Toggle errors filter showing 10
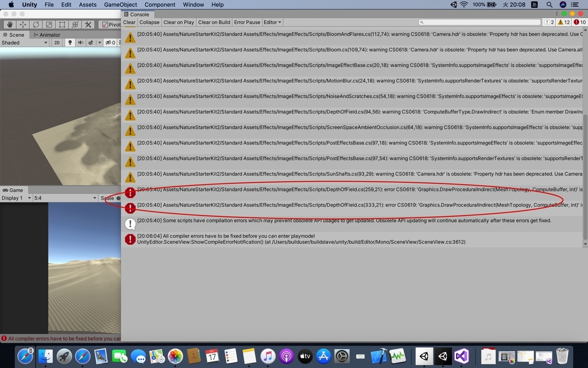The width and height of the screenshot is (588, 368). click(579, 22)
